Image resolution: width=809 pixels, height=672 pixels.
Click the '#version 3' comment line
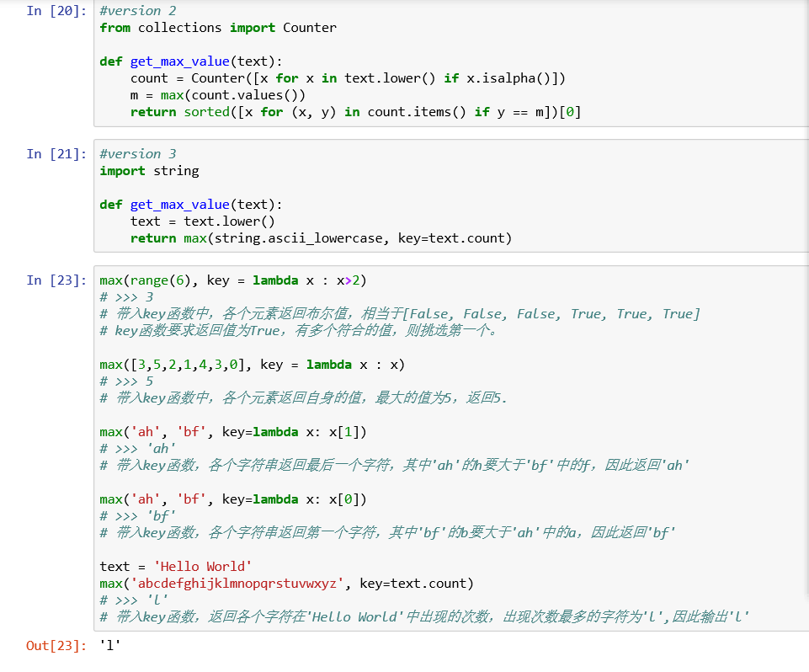click(138, 154)
